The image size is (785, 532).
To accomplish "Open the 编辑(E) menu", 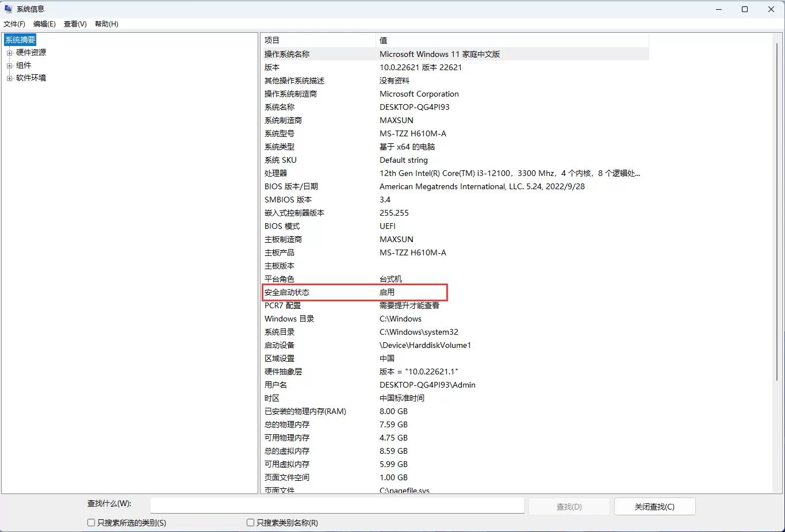I will (44, 24).
